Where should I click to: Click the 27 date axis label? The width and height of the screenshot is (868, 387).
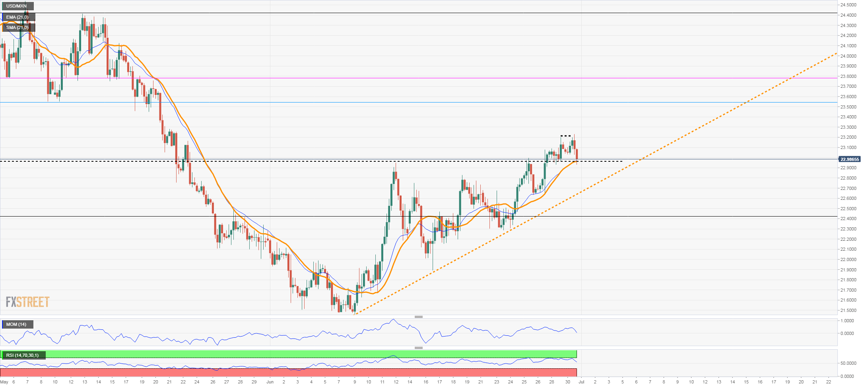[x=227, y=382]
